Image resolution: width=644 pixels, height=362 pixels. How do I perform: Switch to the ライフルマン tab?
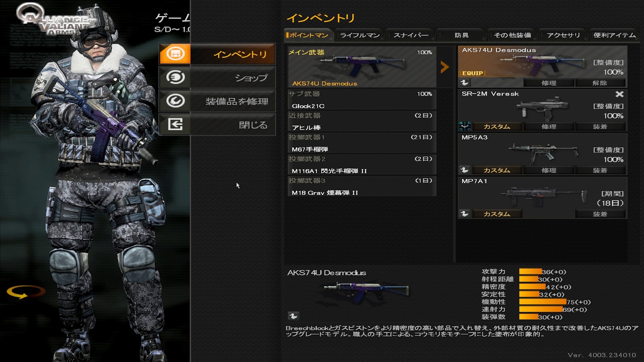coord(359,35)
